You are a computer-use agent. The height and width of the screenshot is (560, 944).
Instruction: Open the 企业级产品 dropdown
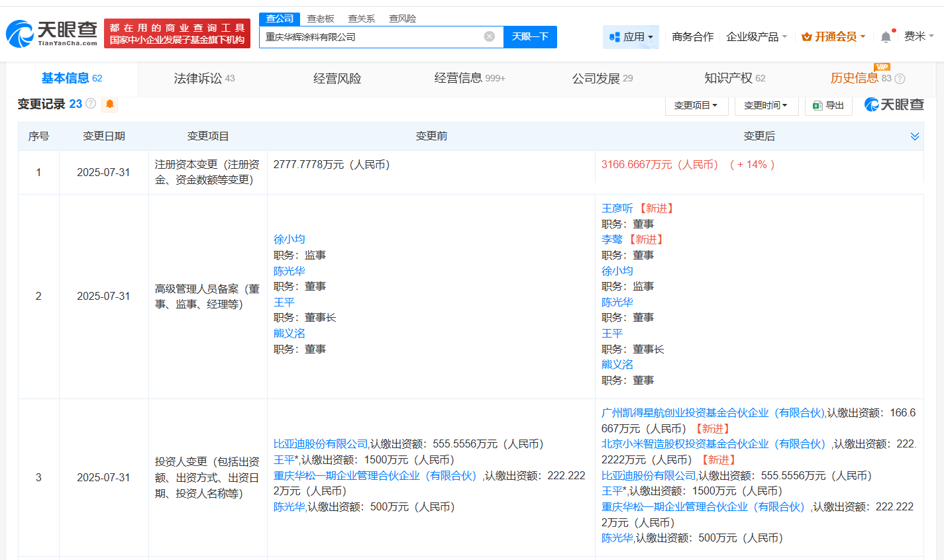click(757, 37)
